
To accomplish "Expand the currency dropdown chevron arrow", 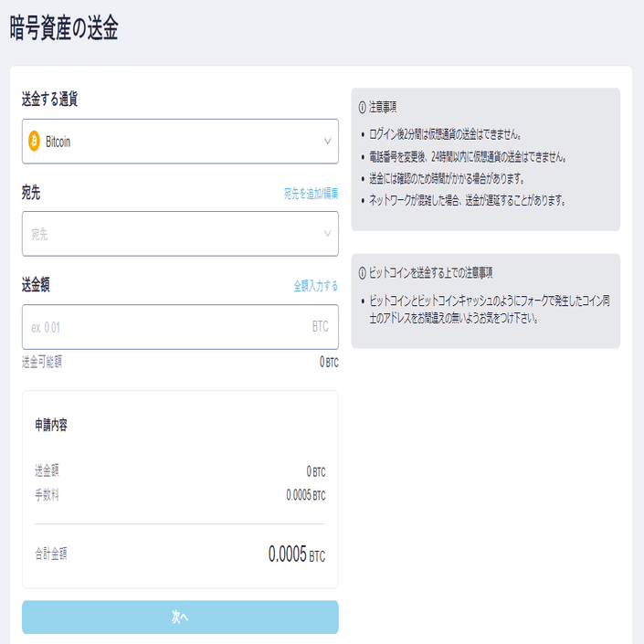I will tap(327, 142).
